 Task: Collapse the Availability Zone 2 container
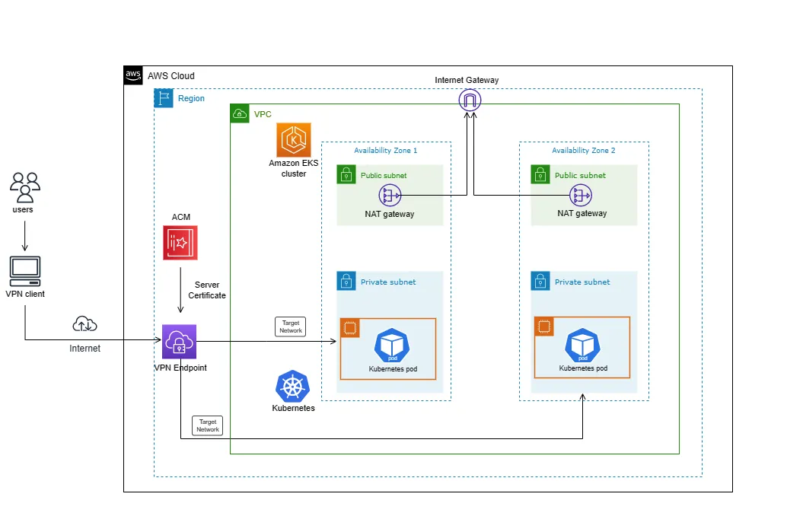(583, 150)
